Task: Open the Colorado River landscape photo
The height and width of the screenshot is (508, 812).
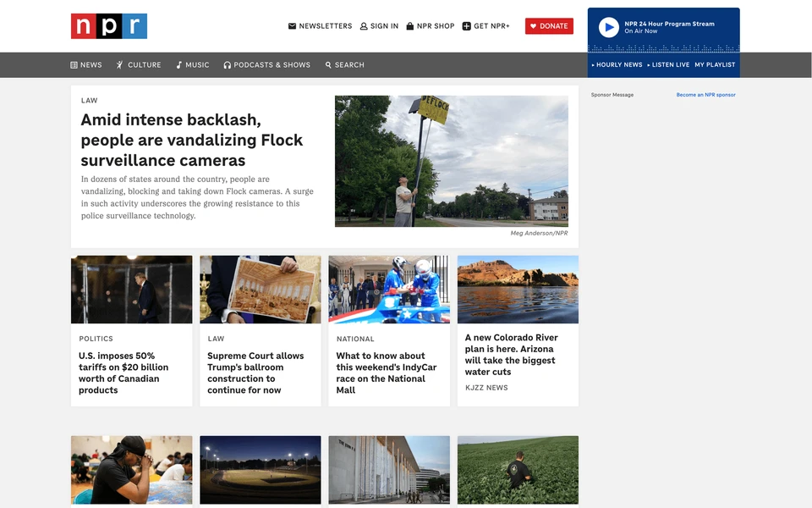Action: tap(518, 290)
